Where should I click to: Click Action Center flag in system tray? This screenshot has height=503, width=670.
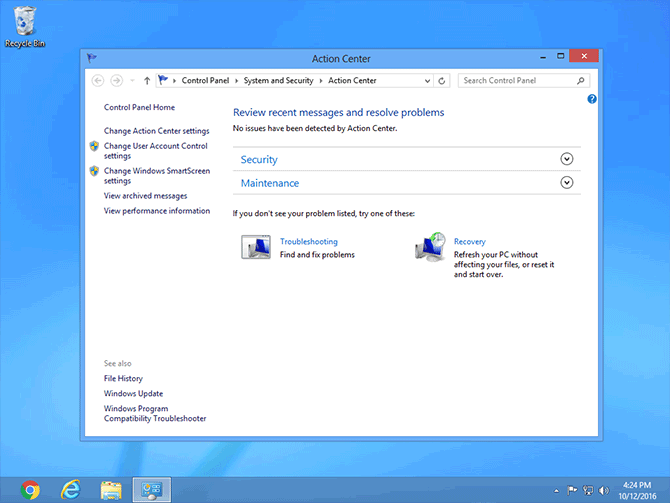(572, 491)
